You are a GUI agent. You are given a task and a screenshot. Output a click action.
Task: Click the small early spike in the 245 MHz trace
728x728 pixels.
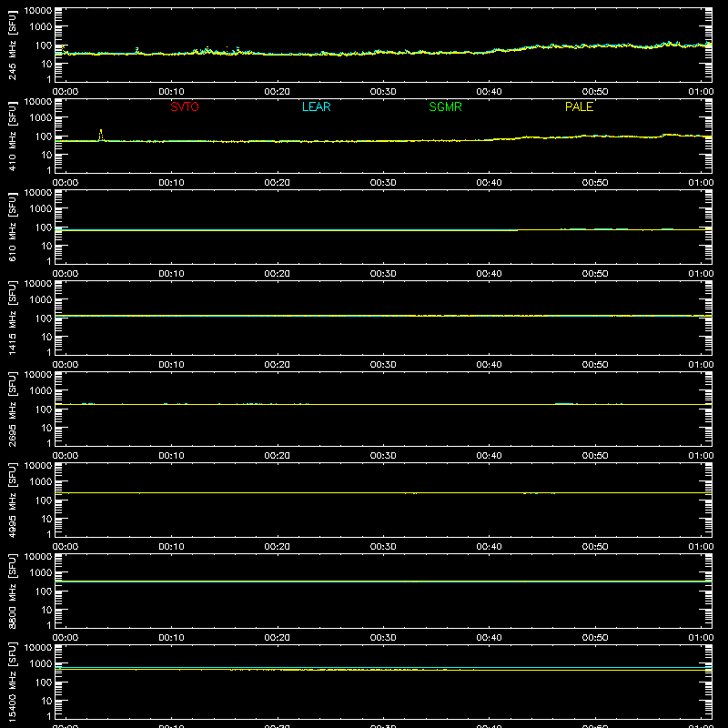tap(136, 50)
